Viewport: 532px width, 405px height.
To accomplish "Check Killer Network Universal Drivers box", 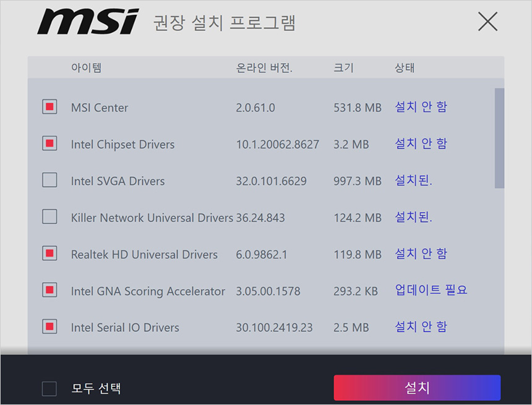I will 49,216.
